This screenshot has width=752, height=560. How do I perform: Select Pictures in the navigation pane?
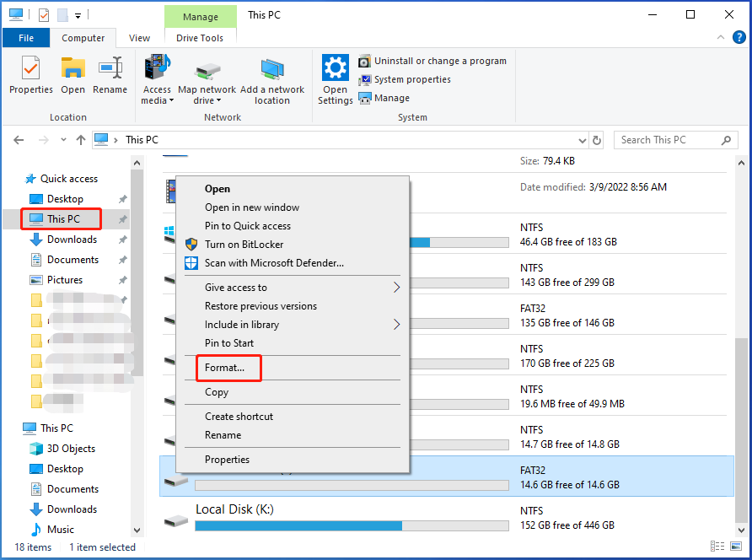[56, 280]
